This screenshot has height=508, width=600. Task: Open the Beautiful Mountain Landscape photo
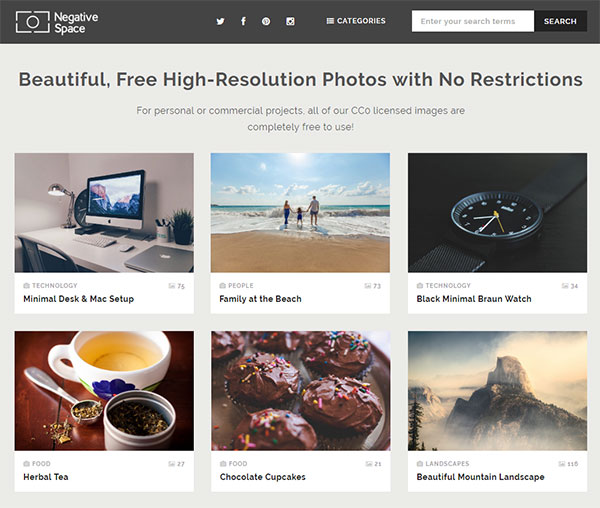click(497, 391)
